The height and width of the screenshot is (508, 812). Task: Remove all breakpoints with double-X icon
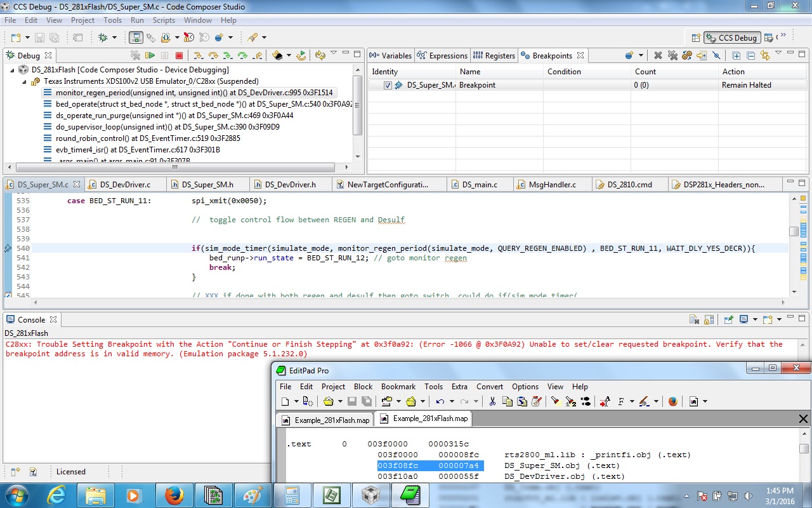(x=672, y=55)
